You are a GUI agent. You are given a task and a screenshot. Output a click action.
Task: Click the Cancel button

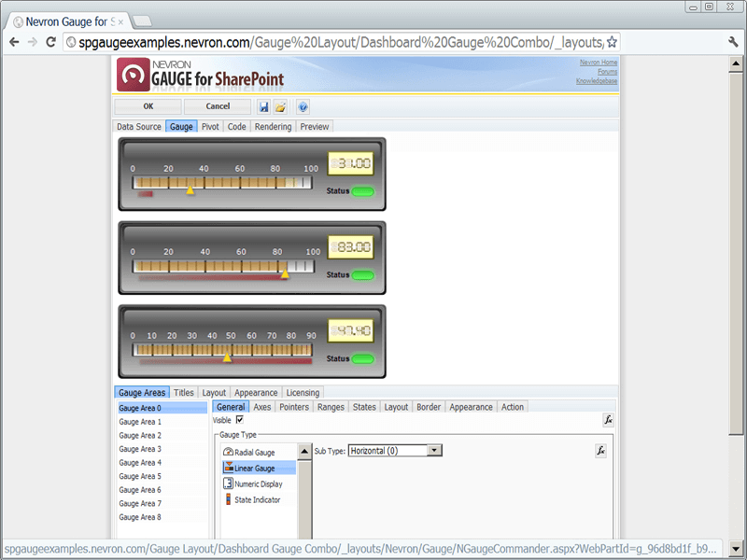(218, 106)
